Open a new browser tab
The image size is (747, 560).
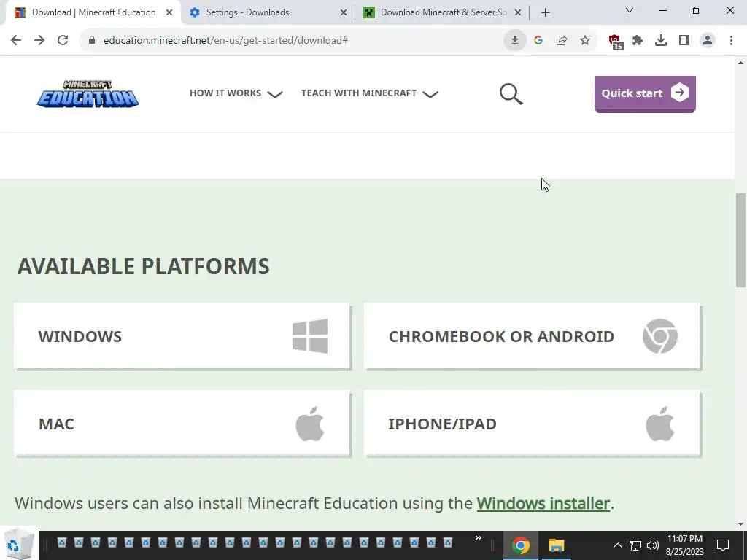tap(546, 12)
